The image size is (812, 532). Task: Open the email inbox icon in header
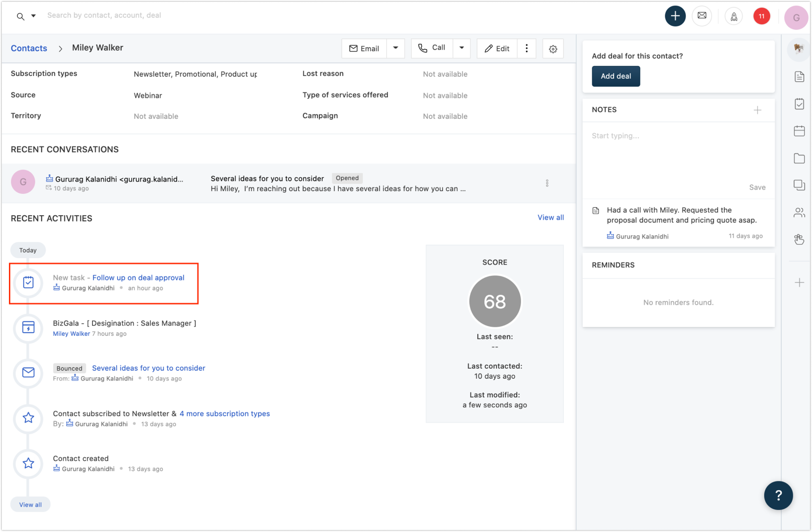click(x=701, y=16)
